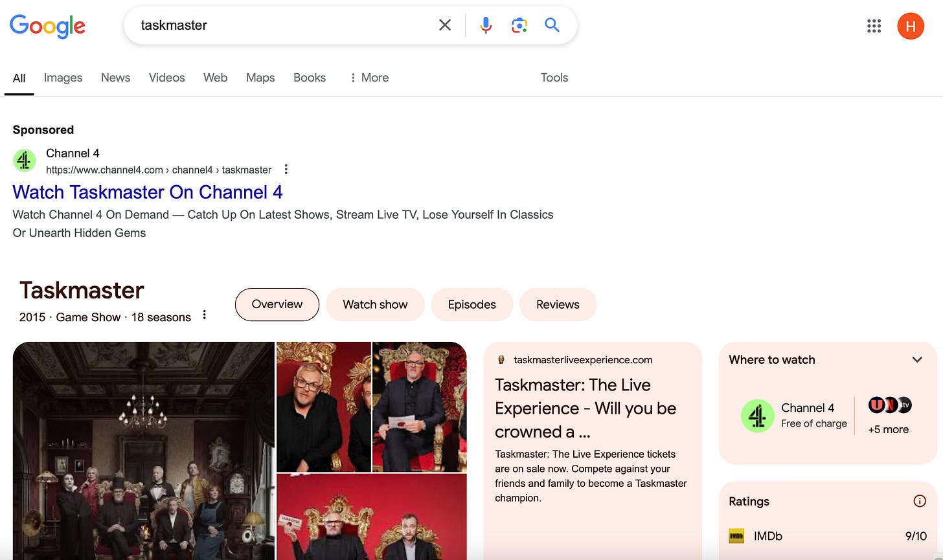The image size is (943, 560).
Task: Click the streaming service icons above +5 more
Action: [890, 405]
